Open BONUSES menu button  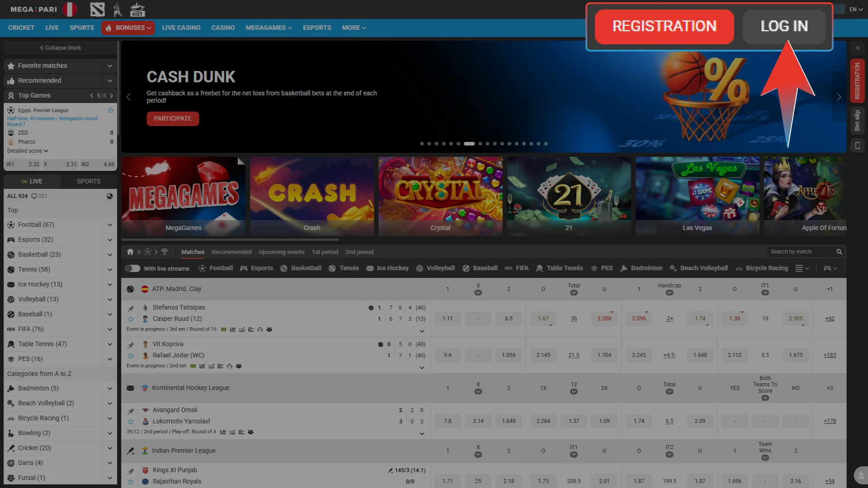(x=128, y=28)
